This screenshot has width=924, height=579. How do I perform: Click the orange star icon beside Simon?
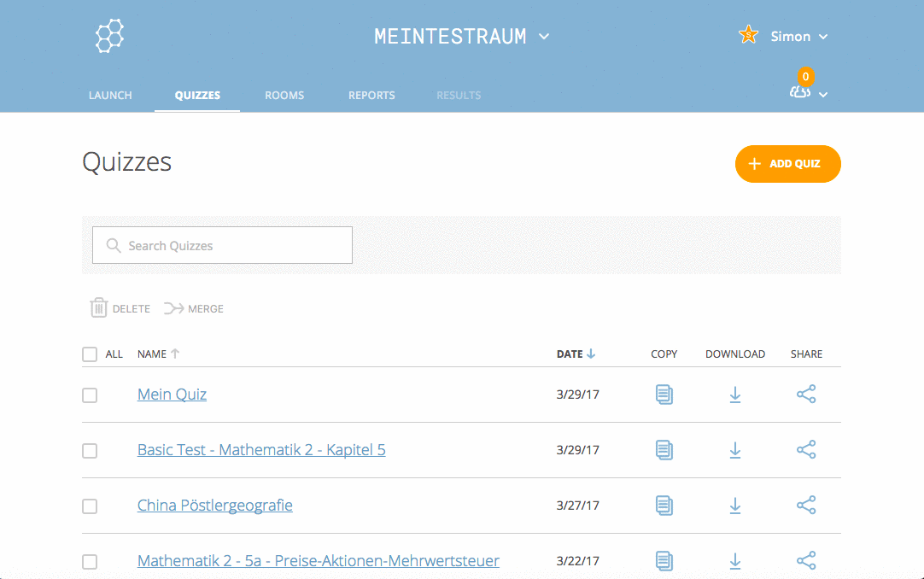[x=748, y=35]
